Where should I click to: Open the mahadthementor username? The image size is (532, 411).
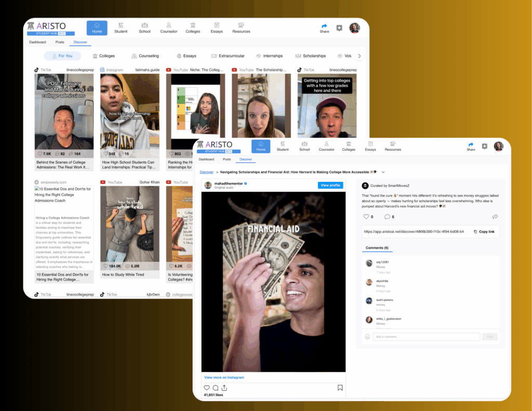[229, 183]
